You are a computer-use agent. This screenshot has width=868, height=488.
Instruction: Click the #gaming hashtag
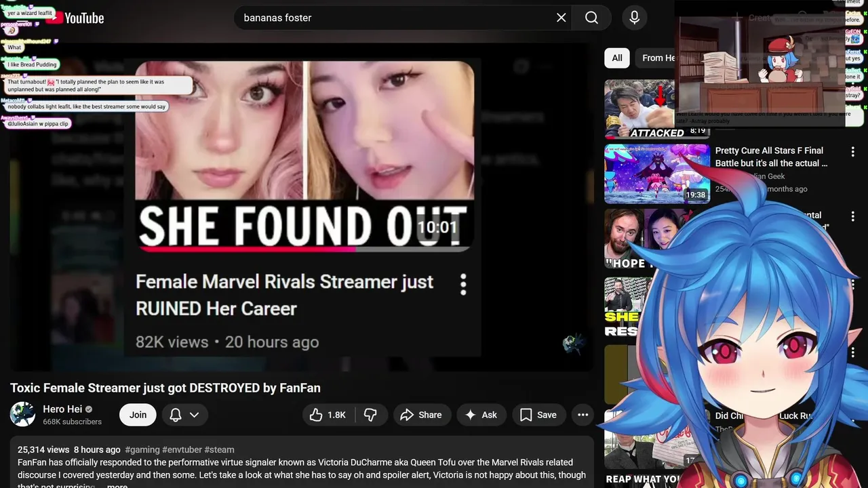pyautogui.click(x=142, y=449)
